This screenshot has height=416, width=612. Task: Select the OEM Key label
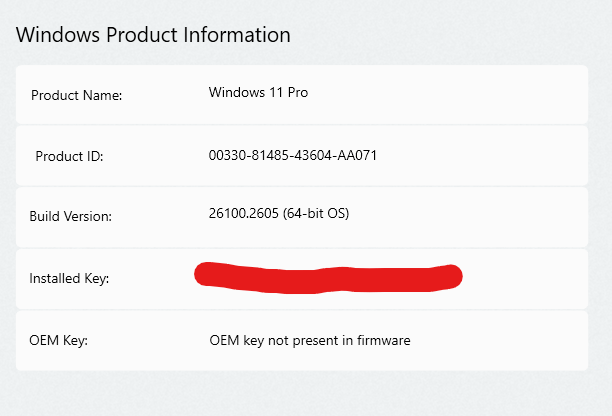click(59, 340)
